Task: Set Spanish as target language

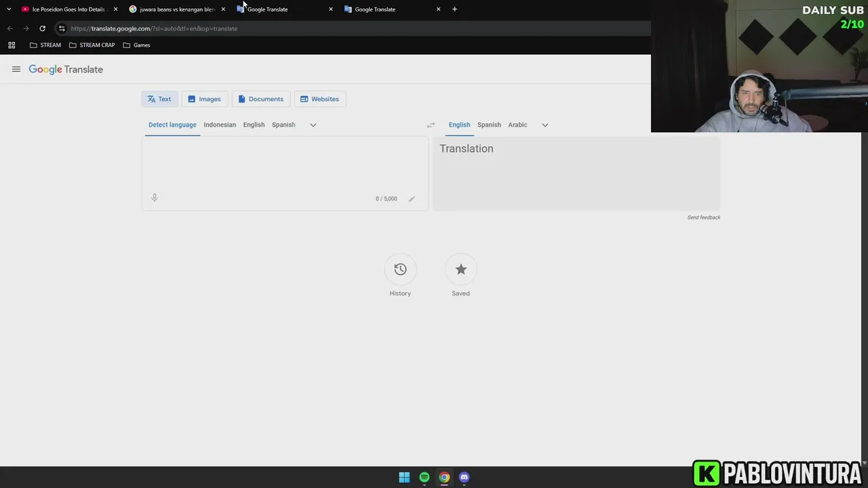Action: [x=489, y=125]
